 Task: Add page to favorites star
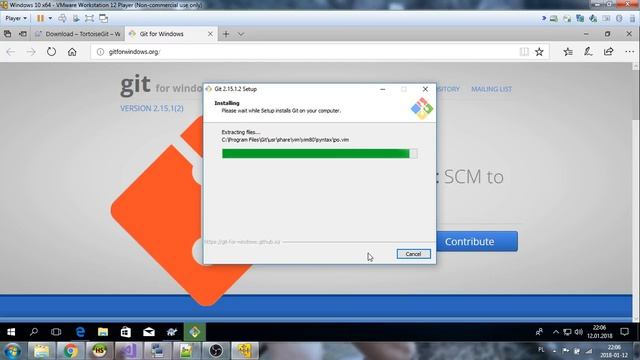tap(539, 52)
